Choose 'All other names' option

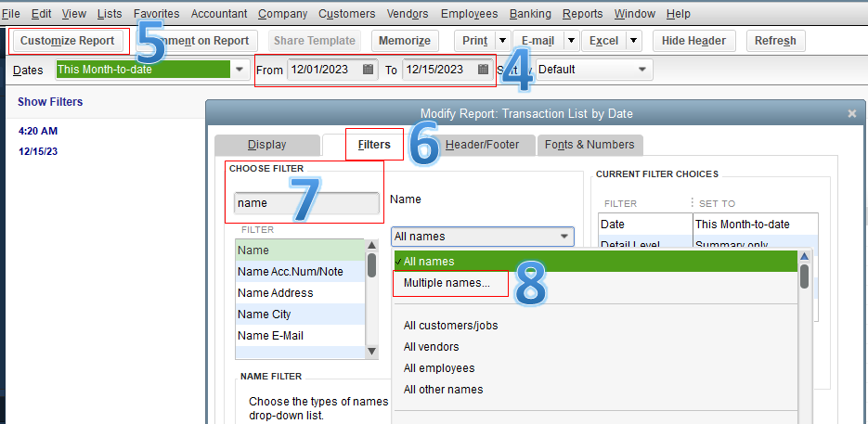click(595, 390)
